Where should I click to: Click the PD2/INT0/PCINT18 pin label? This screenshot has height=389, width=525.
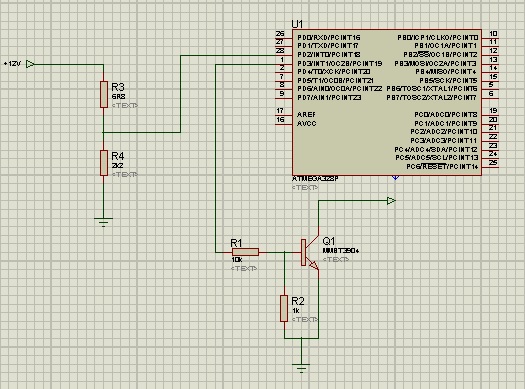click(329, 55)
